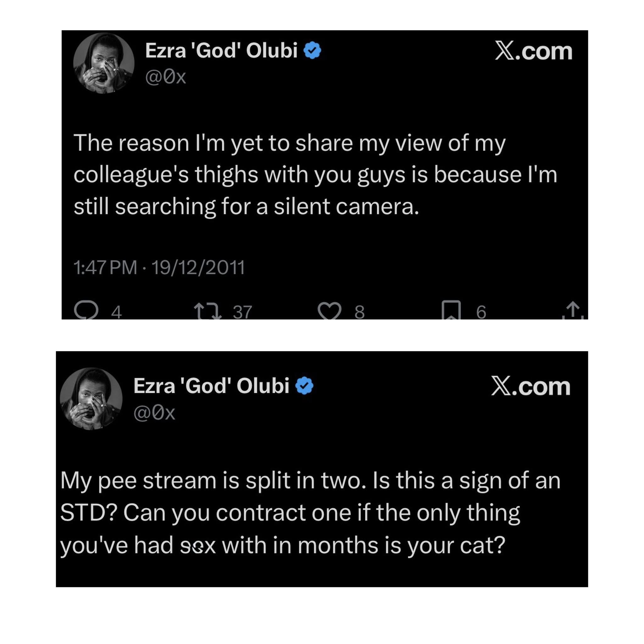
Task: Click the reply icon on first tweet
Action: [86, 310]
